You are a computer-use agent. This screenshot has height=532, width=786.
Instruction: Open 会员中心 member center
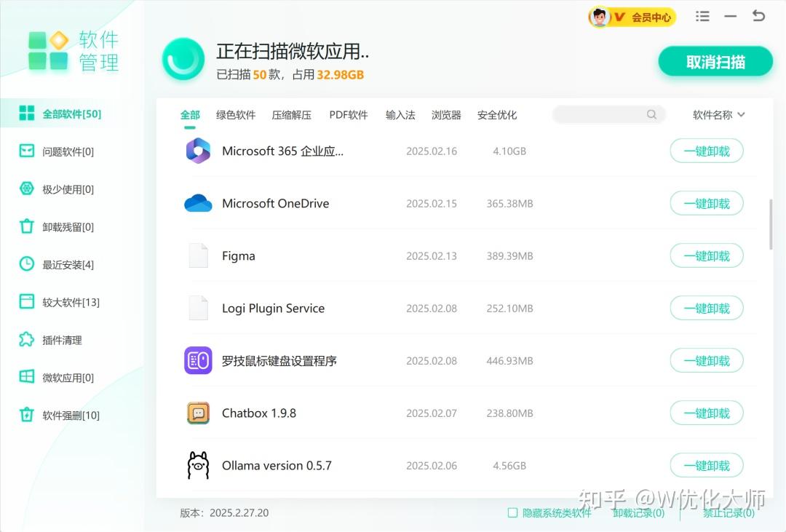point(651,17)
